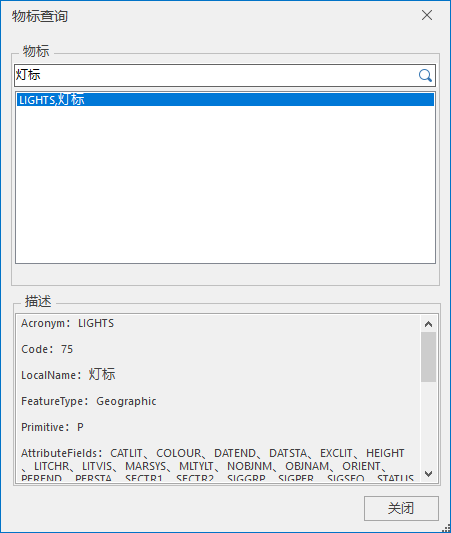Click the 物标 group label
The width and height of the screenshot is (451, 533).
[x=36, y=51]
